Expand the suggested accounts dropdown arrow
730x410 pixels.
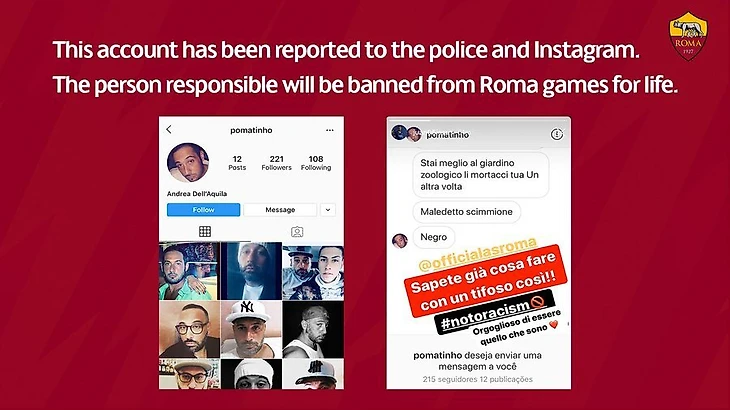click(328, 210)
